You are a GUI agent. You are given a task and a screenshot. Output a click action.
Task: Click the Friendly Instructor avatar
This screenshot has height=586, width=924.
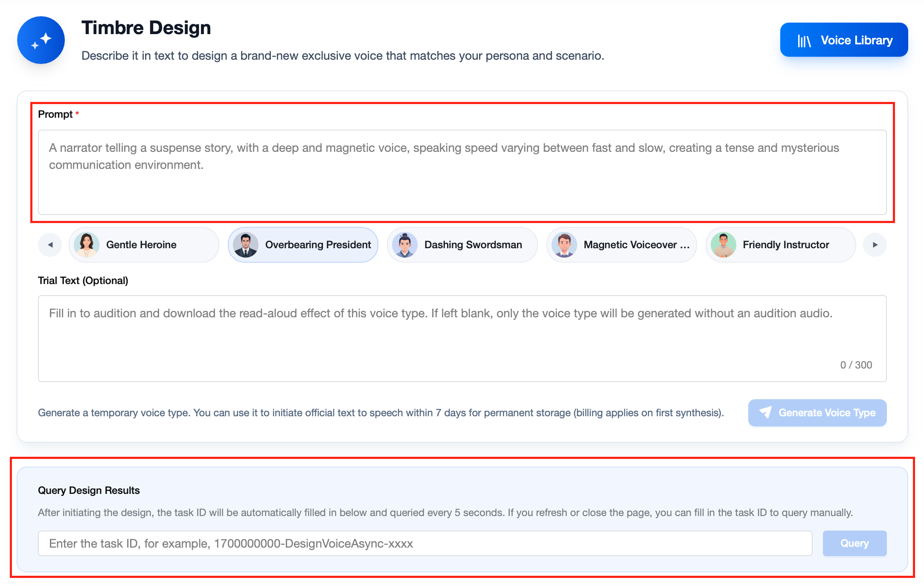[x=724, y=245]
